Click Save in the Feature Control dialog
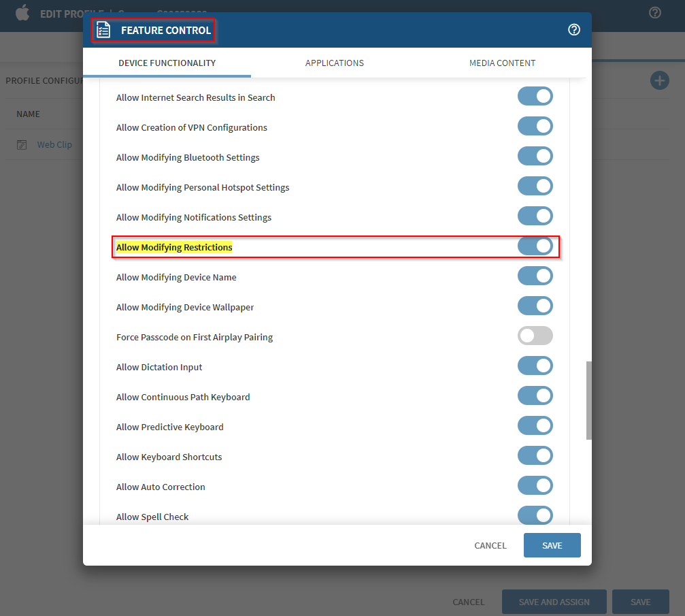Screen dimensions: 685x616 click(552, 545)
